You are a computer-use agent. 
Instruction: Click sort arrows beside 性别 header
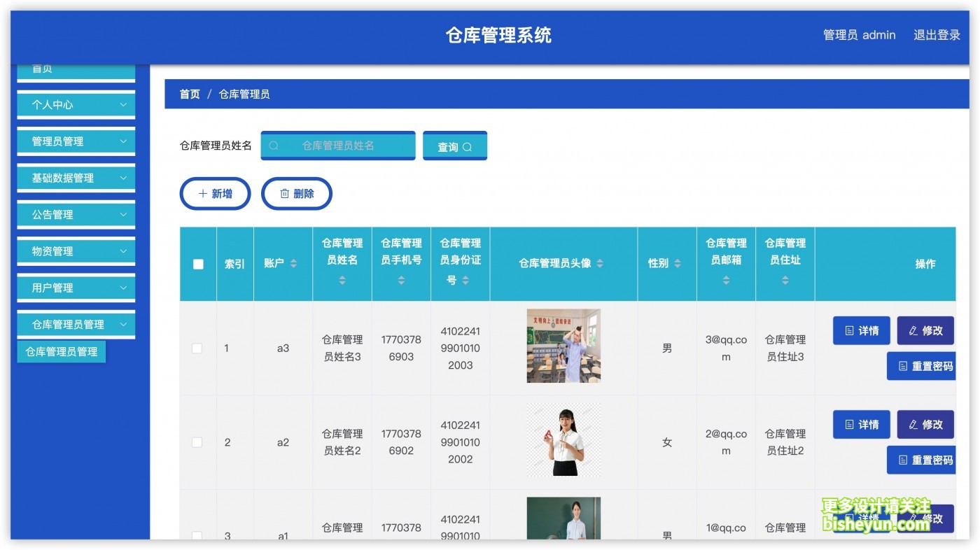point(677,264)
